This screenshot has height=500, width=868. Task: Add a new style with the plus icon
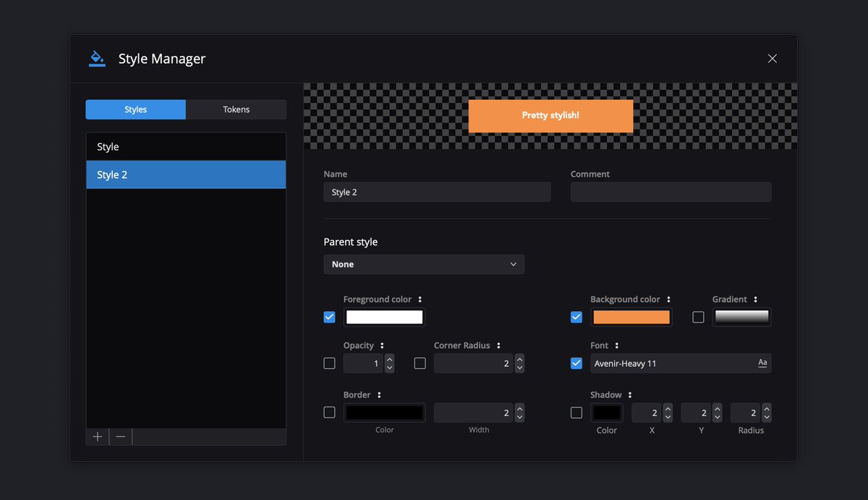[97, 436]
